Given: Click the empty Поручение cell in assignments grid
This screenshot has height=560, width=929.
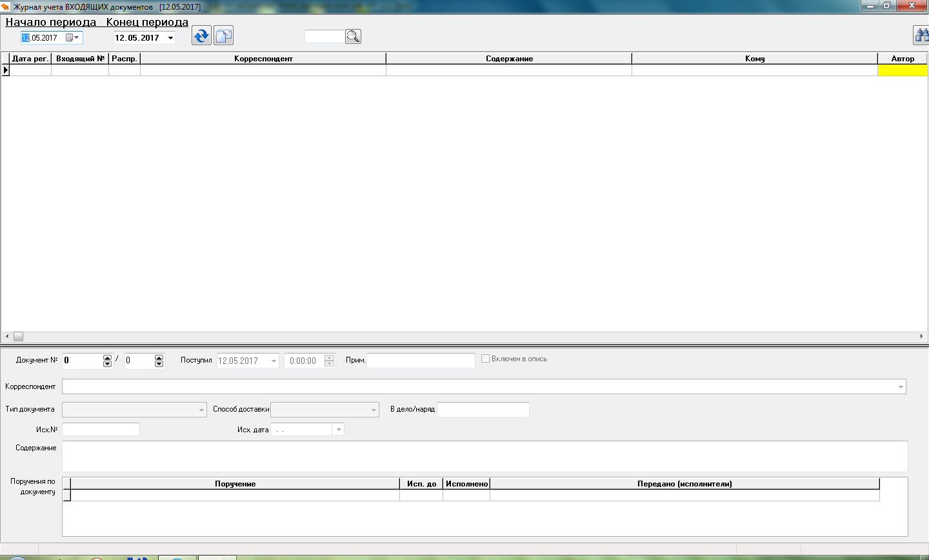Looking at the screenshot, I should tap(235, 495).
